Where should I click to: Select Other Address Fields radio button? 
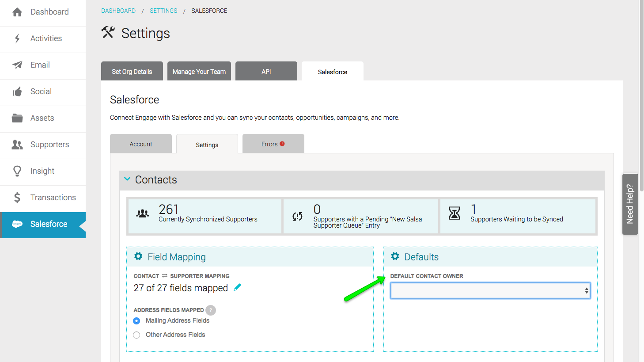[x=136, y=335]
